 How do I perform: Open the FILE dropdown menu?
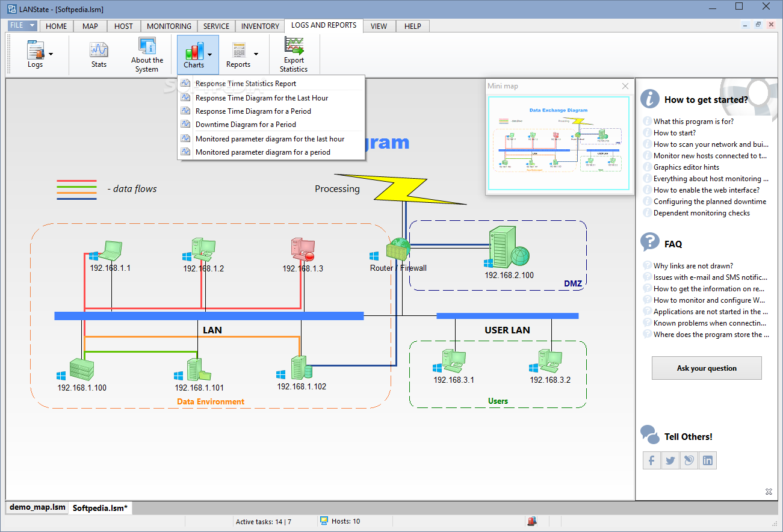(x=23, y=25)
